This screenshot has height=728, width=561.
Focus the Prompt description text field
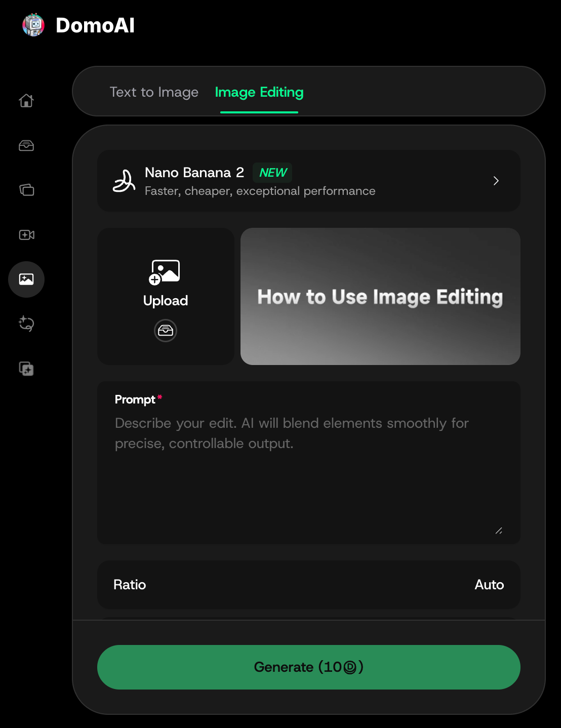pos(309,463)
